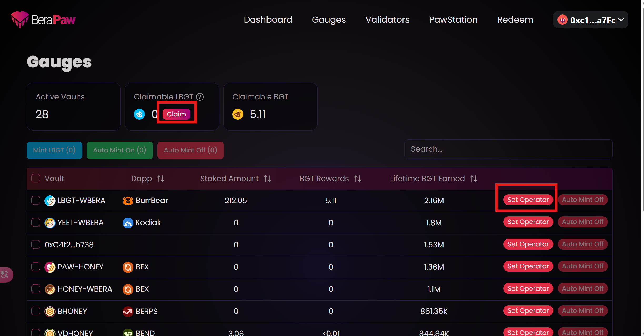The image size is (644, 336).
Task: Click the BeraPaw heart logo
Action: [19, 19]
